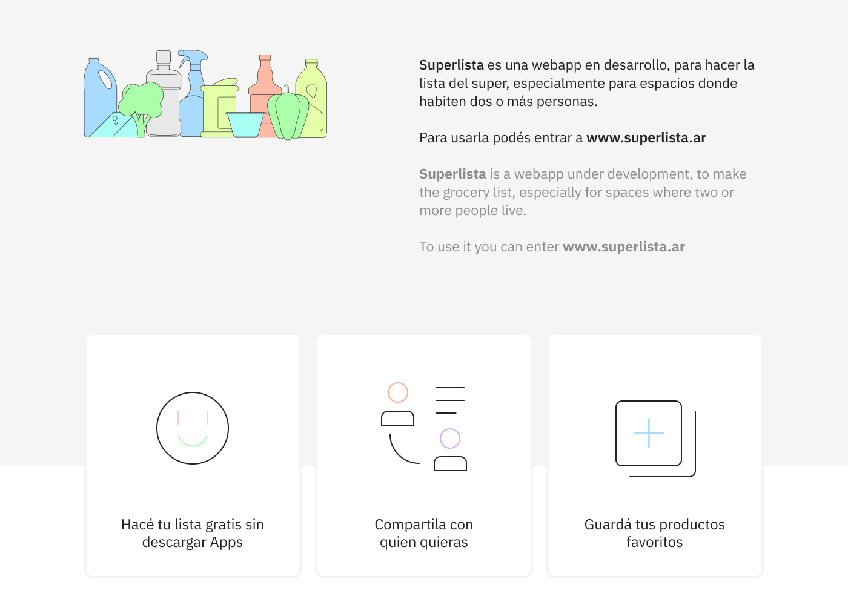Click the blue spray bottle illustration
Viewport: 848px width, 616px height.
[x=193, y=91]
